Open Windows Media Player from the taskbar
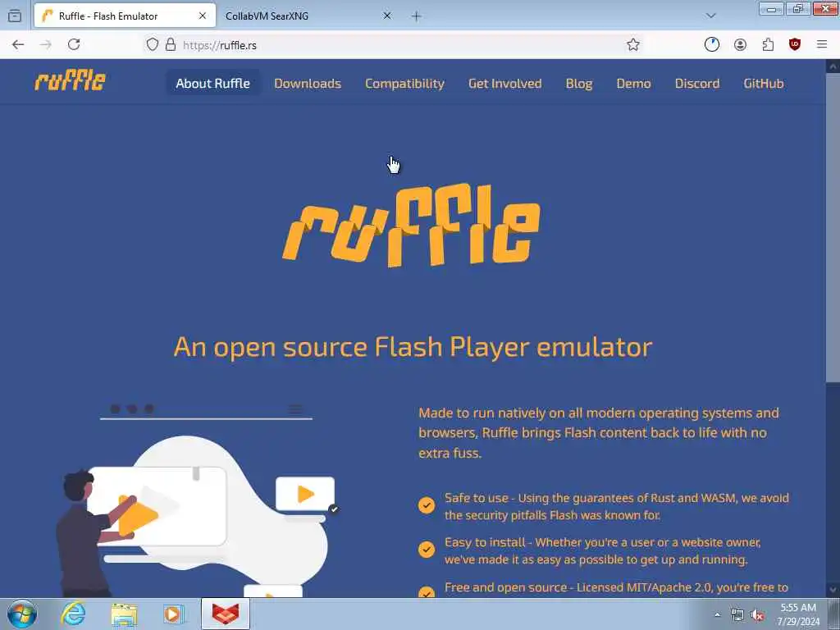840x630 pixels. (174, 614)
